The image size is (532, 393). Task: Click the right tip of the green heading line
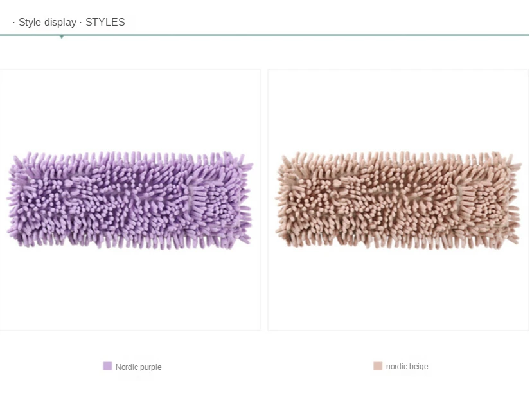(x=527, y=35)
